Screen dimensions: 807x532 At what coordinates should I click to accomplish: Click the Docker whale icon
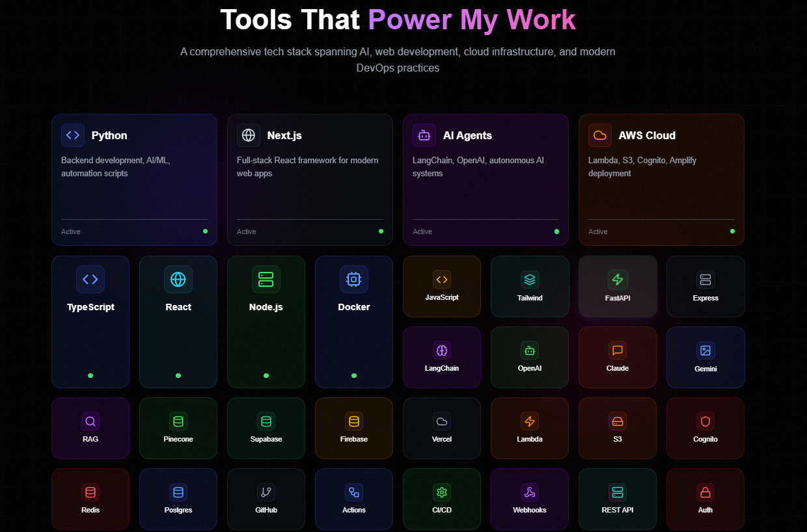(x=353, y=279)
